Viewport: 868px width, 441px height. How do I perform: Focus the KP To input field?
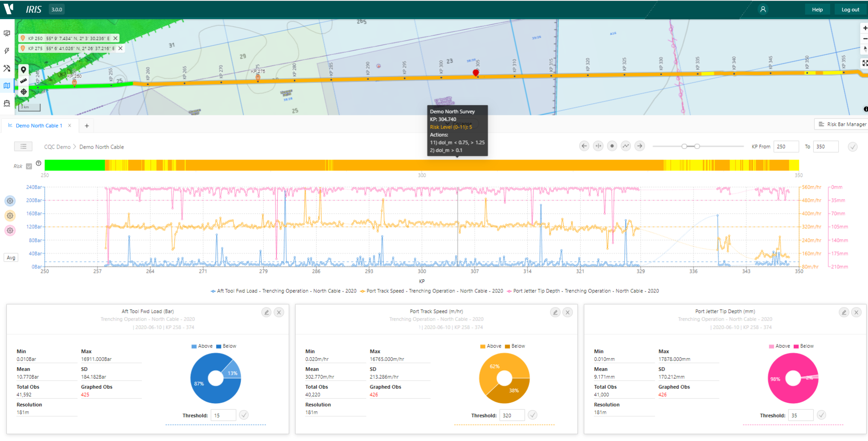pyautogui.click(x=826, y=147)
